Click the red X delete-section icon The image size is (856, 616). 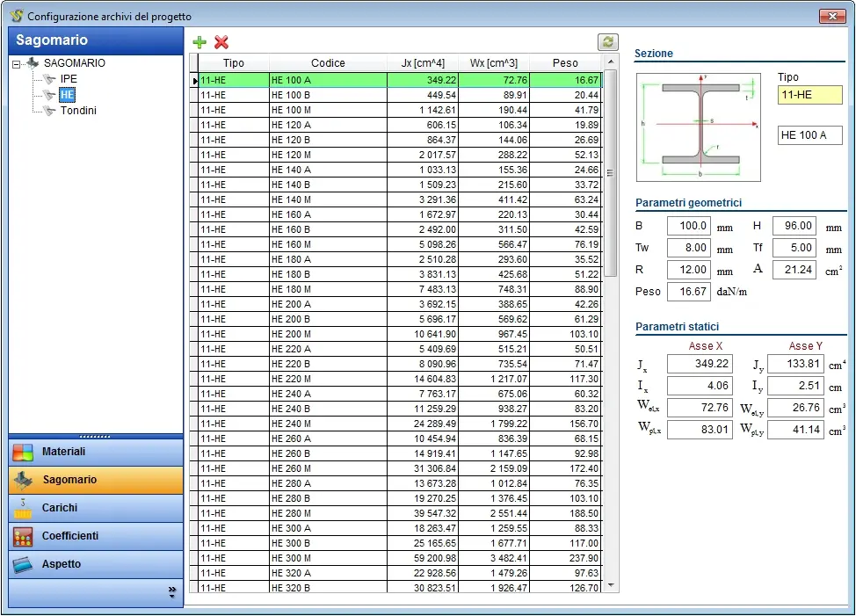(x=221, y=42)
